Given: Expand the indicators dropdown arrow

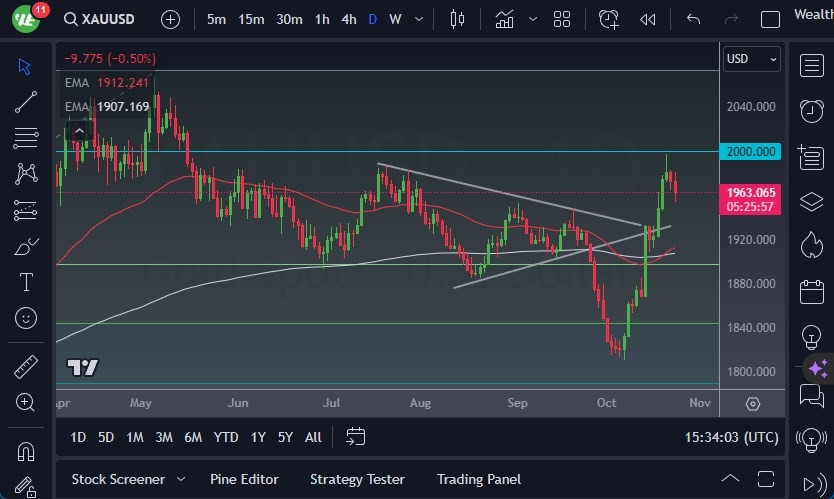Looking at the screenshot, I should tap(533, 19).
